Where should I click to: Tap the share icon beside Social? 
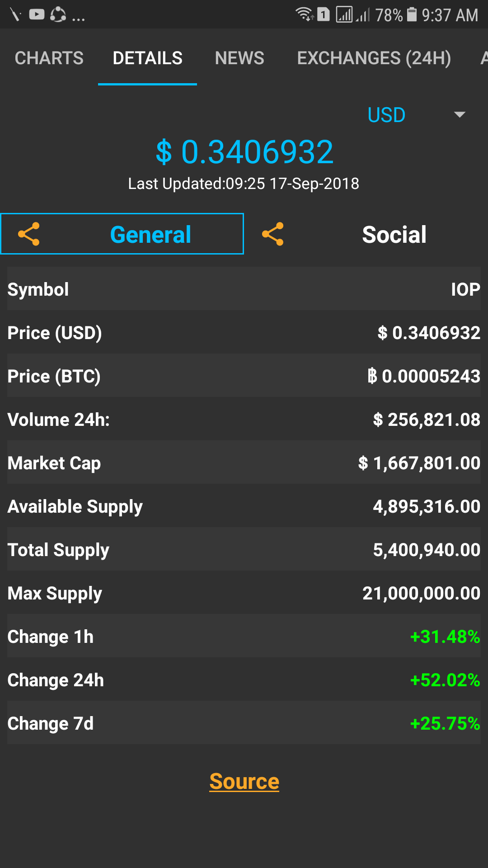pyautogui.click(x=273, y=234)
